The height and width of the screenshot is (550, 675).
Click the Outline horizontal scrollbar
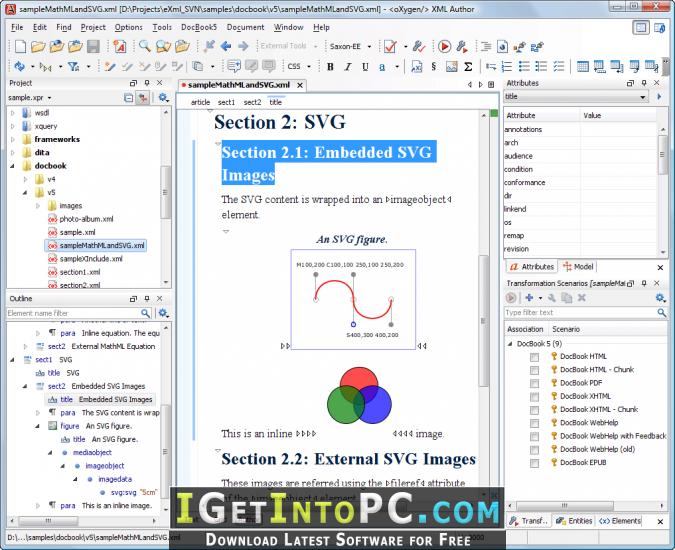(x=48, y=521)
